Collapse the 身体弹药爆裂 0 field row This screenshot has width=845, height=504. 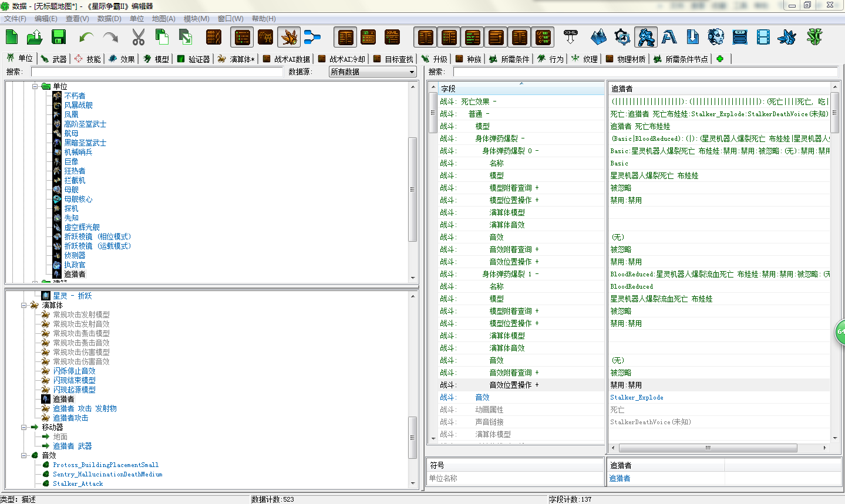[x=537, y=151]
